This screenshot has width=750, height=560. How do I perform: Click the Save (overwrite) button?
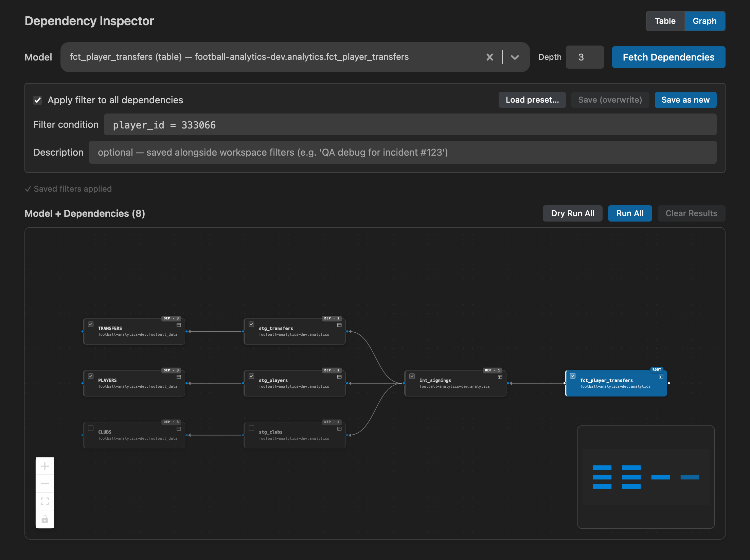tap(610, 100)
